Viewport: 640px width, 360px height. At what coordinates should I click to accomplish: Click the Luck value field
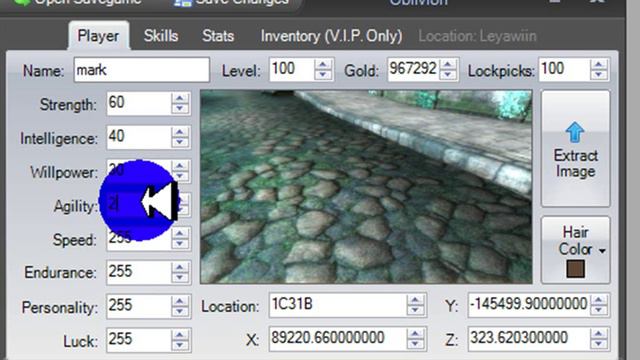[x=138, y=340]
